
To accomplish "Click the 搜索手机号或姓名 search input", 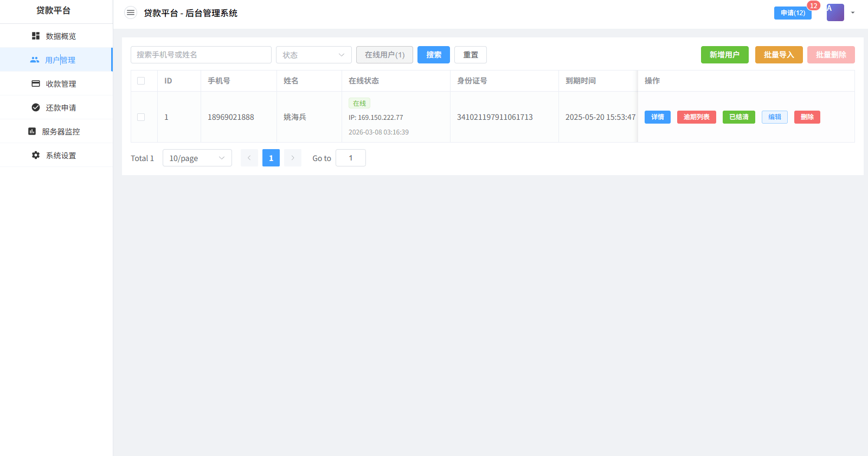I will pos(201,55).
